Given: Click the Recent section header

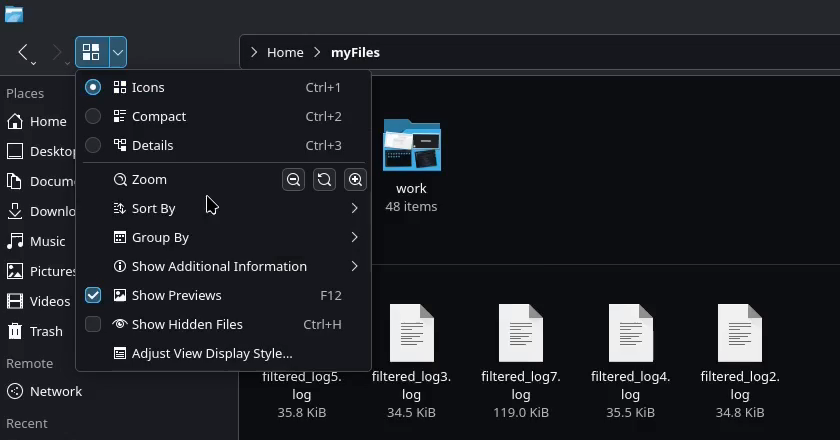Looking at the screenshot, I should [27, 423].
